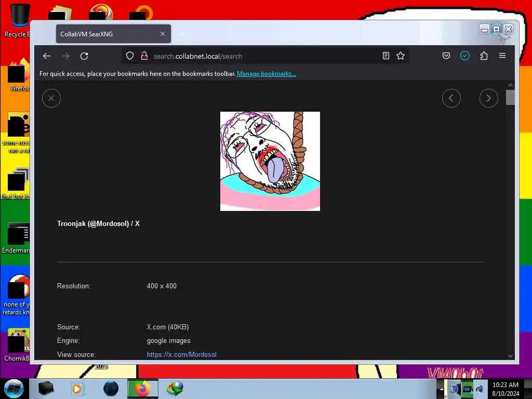Viewport: 532px width, 399px height.
Task: Close the CollabVM SearXNG tab
Action: pyautogui.click(x=163, y=34)
